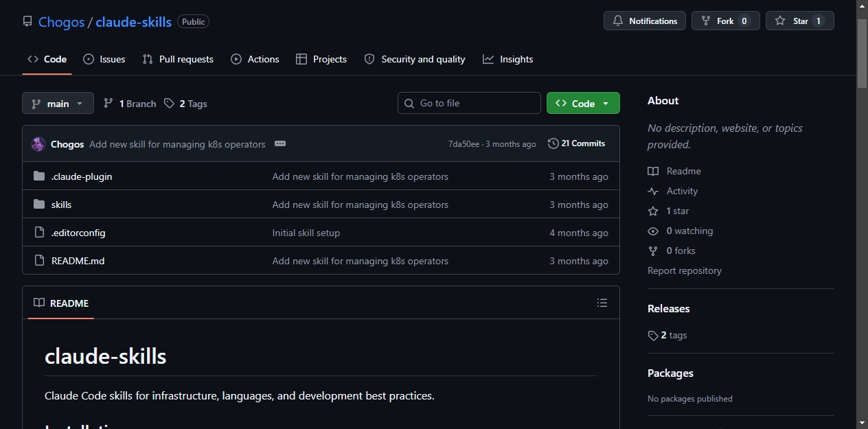868x429 pixels.
Task: Open the Notifications button
Action: pyautogui.click(x=645, y=21)
